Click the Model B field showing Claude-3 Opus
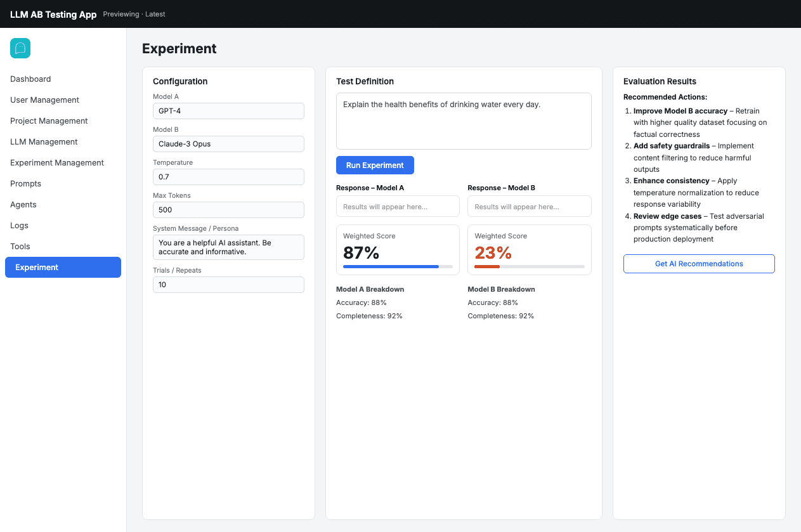This screenshot has width=801, height=532. pos(228,144)
